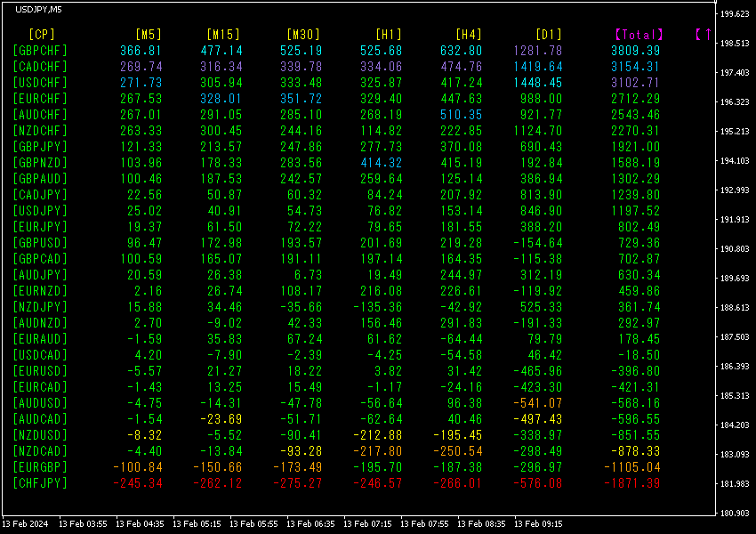
Task: Click the [GBPNZD] pair label
Action: 40,163
